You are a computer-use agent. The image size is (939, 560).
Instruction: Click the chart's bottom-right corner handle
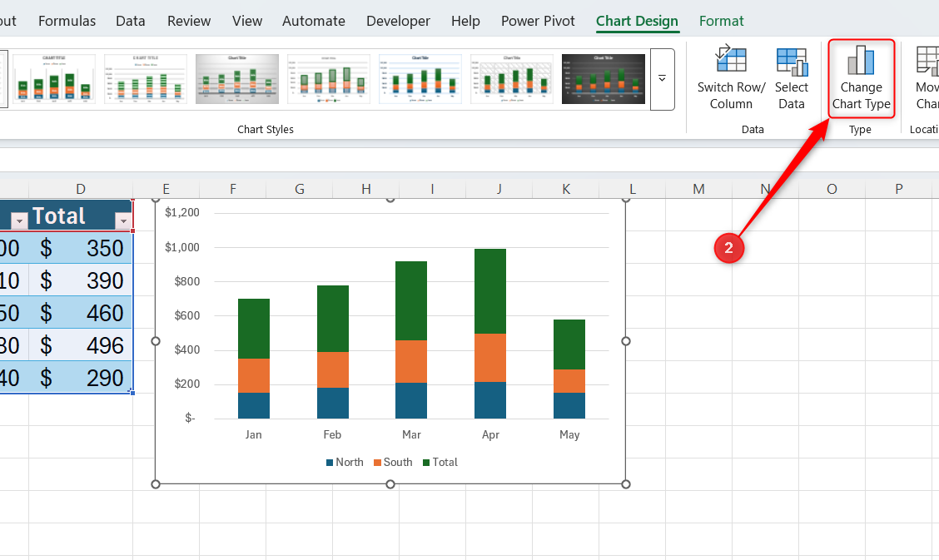(626, 484)
